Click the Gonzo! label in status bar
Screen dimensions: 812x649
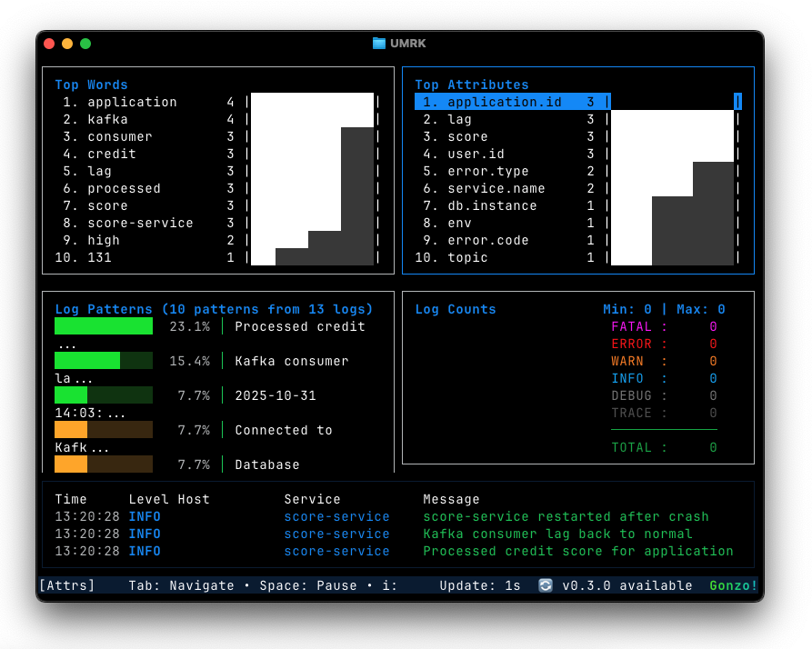click(x=733, y=585)
